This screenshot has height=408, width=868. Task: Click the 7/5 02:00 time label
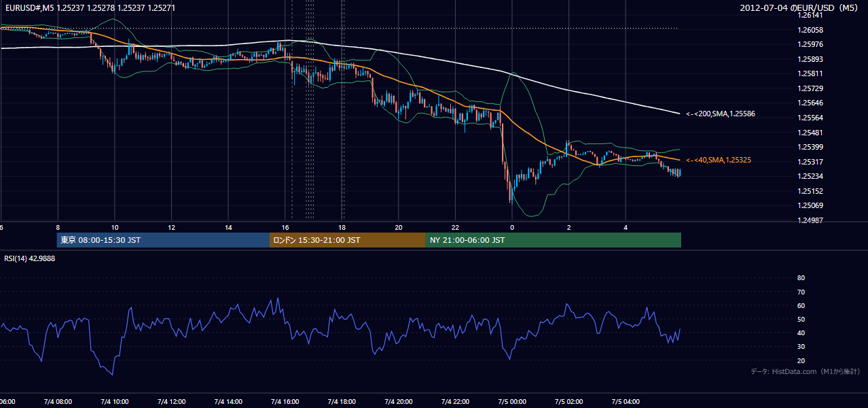pos(568,402)
